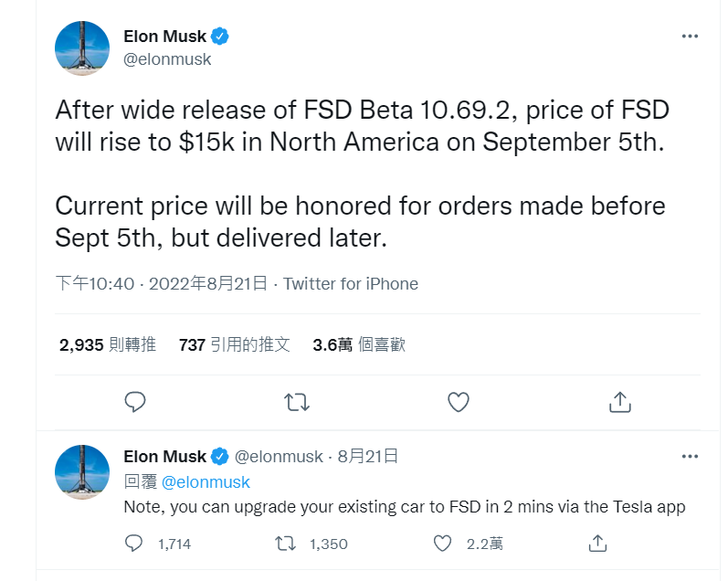
Task: Open the more options menu on reply tweet
Action: (690, 457)
